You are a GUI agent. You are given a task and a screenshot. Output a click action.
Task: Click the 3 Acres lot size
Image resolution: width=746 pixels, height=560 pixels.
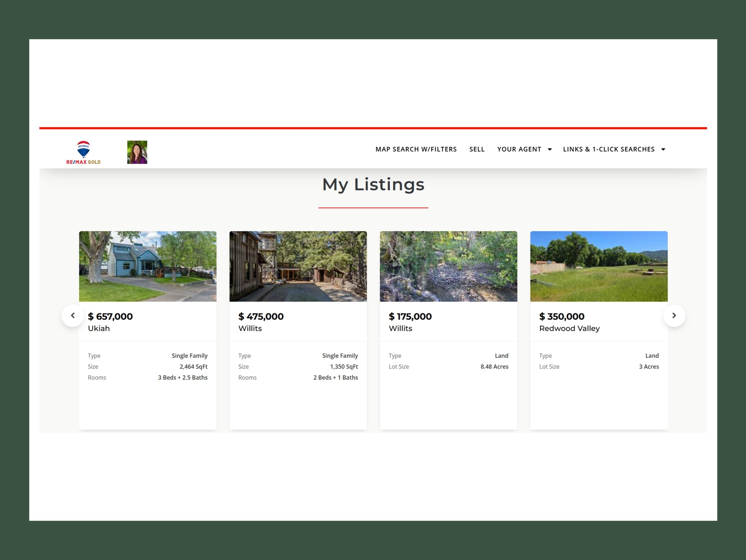[x=649, y=367]
